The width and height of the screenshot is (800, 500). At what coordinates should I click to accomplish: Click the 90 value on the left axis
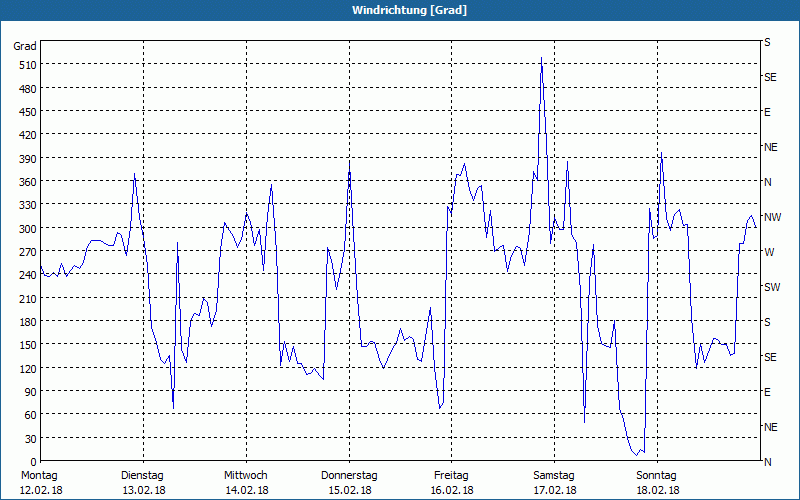[x=31, y=392]
